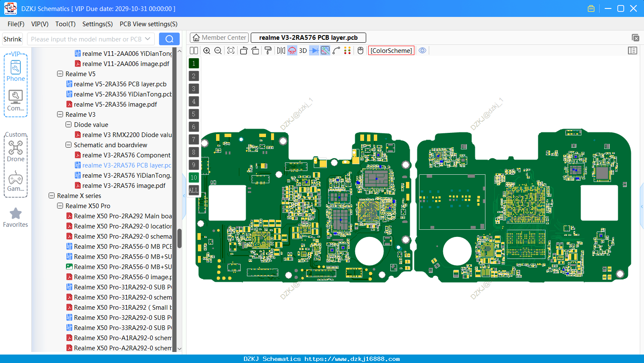This screenshot has height=363, width=644.
Task: Select PCB layer 1
Action: 194,63
